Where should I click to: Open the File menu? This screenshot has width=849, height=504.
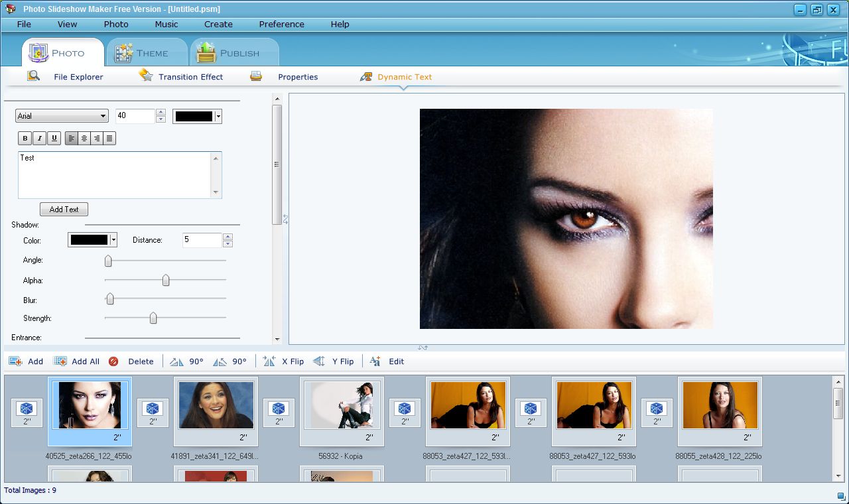[x=24, y=24]
